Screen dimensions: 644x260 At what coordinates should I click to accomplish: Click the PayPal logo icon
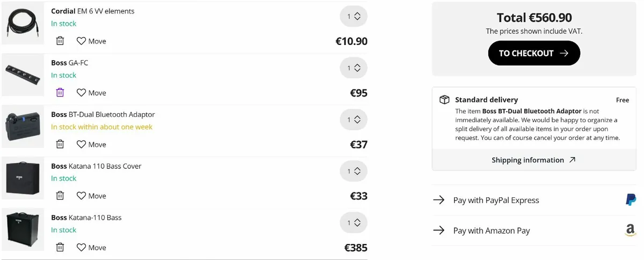pos(631,200)
